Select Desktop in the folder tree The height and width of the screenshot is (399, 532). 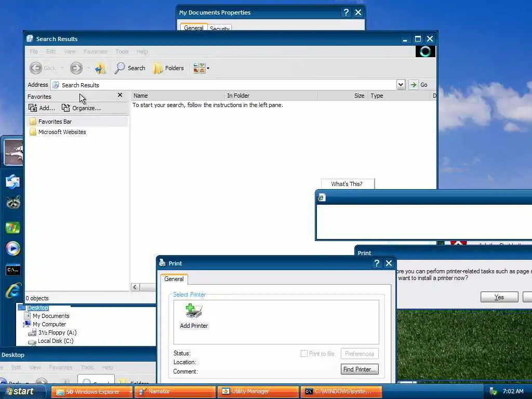coord(37,308)
